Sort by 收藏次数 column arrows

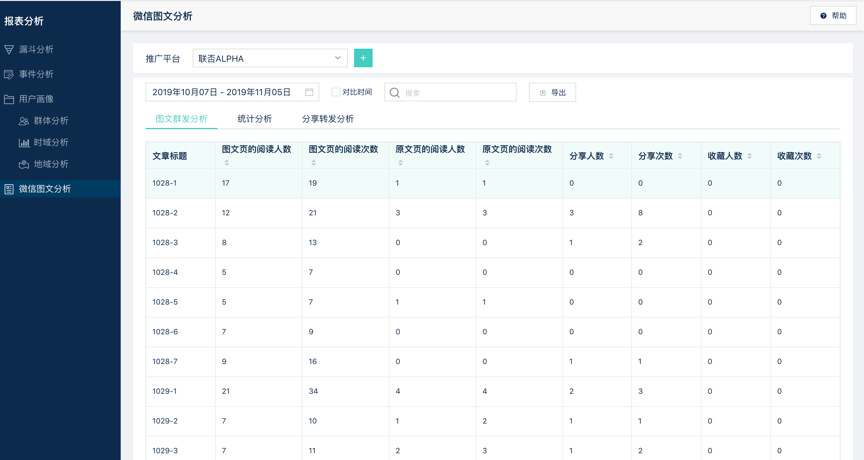[819, 156]
